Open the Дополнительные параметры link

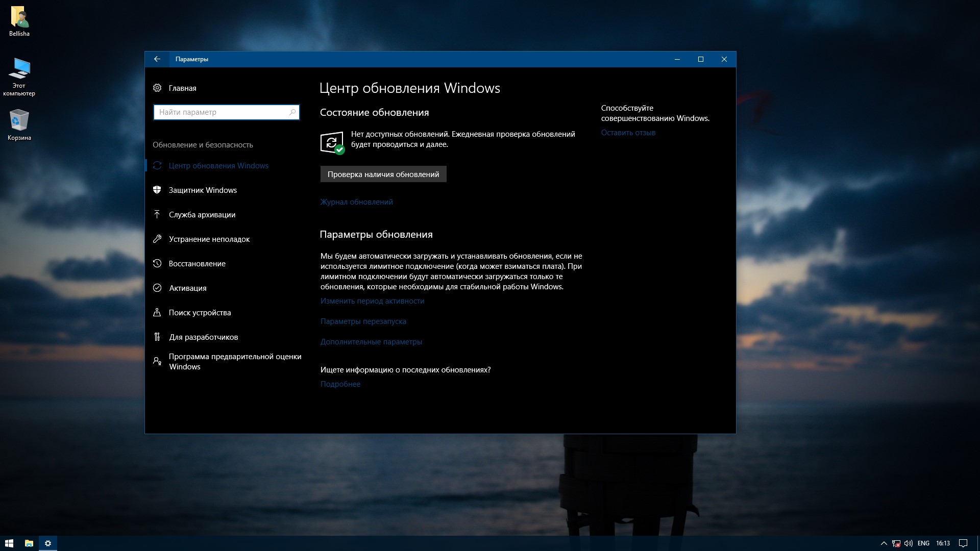pos(371,342)
